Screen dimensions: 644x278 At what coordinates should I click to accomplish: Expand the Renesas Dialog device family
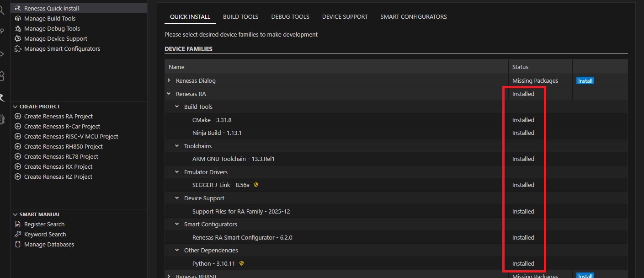169,81
